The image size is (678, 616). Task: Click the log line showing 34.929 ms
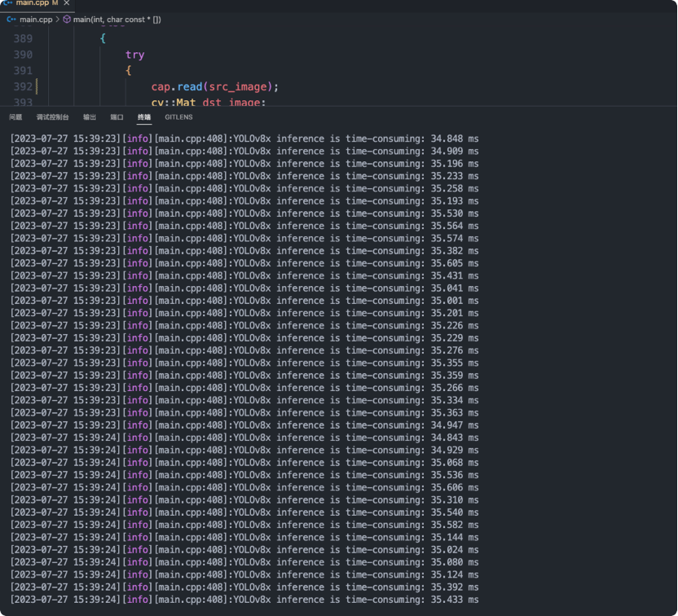[x=244, y=451]
